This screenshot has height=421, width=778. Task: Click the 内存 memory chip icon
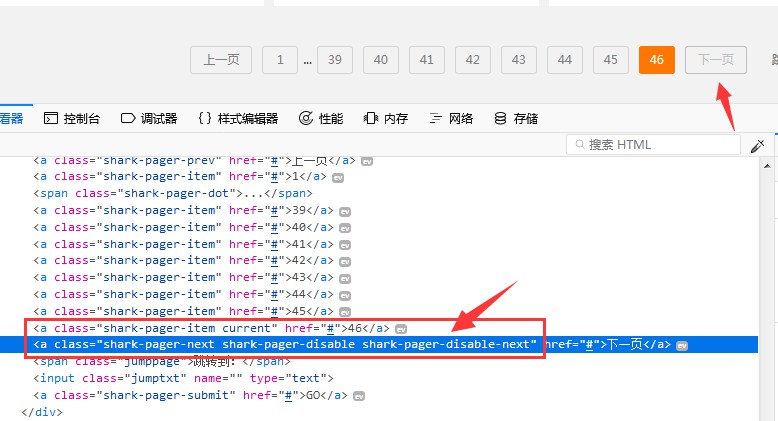pos(371,118)
